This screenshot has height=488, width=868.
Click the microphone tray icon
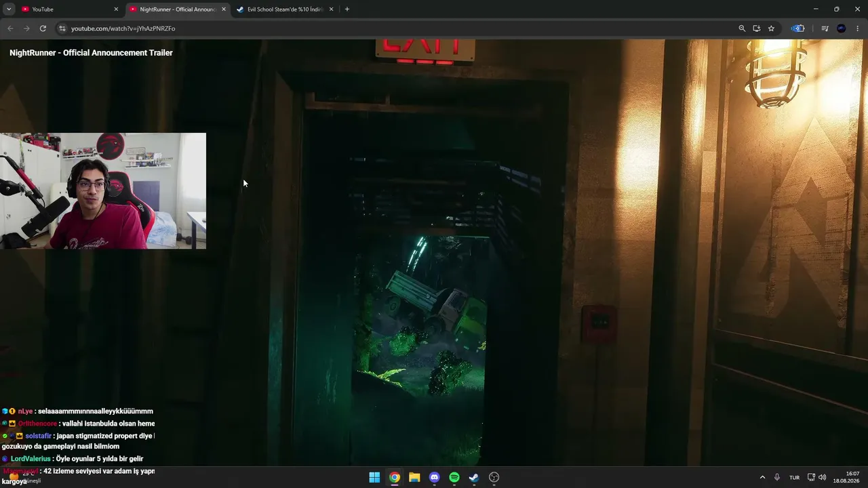tap(777, 477)
